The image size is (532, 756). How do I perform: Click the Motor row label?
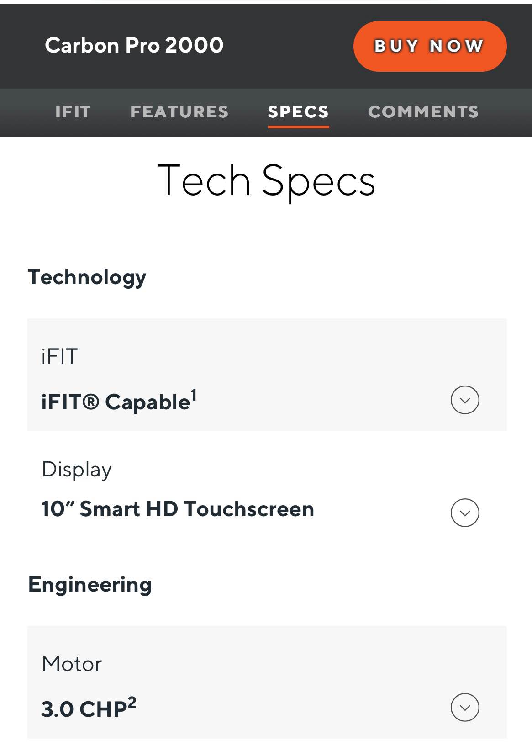[x=72, y=664]
